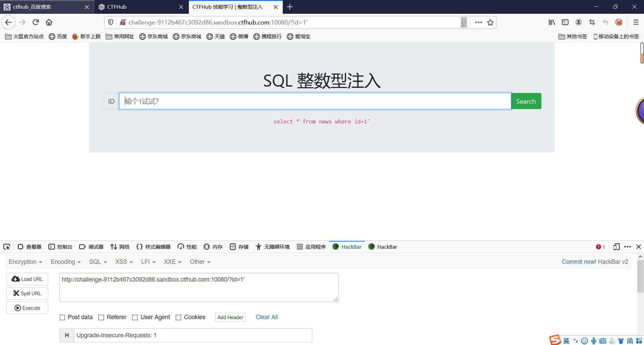
Task: Close the ctfhub_百度搜索 tab
Action: pos(87,7)
